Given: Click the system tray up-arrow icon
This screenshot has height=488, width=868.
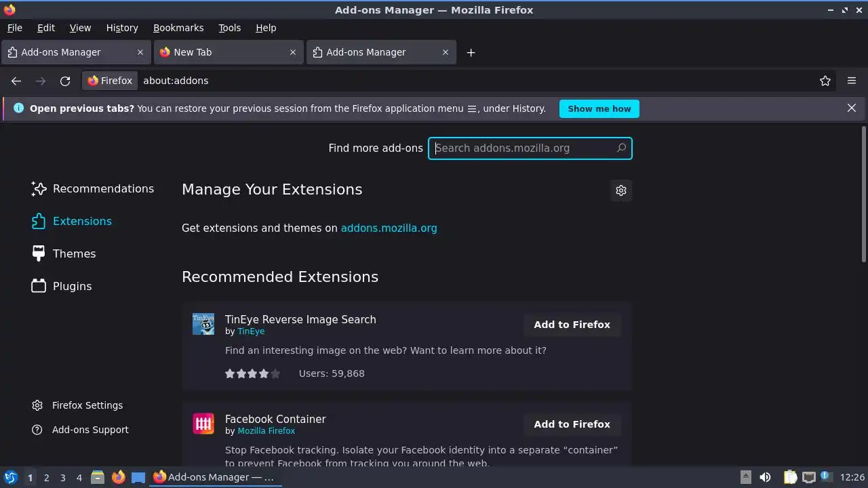Looking at the screenshot, I should 745,477.
